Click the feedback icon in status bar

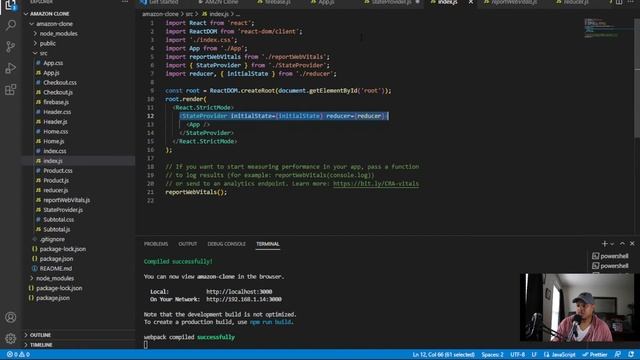click(x=618, y=354)
